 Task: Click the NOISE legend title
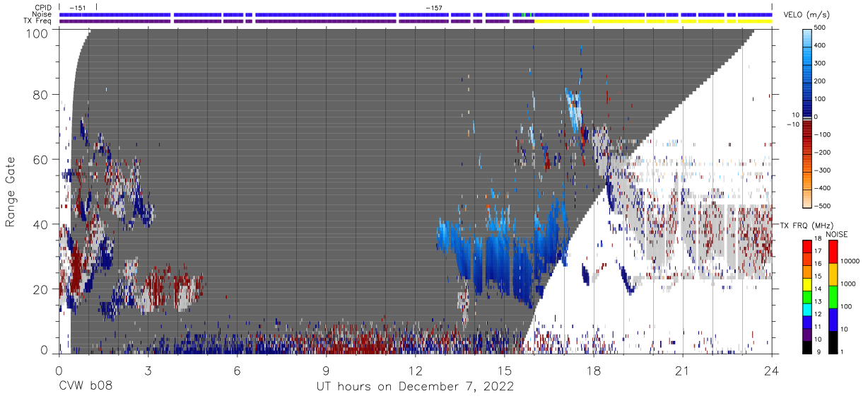836,235
